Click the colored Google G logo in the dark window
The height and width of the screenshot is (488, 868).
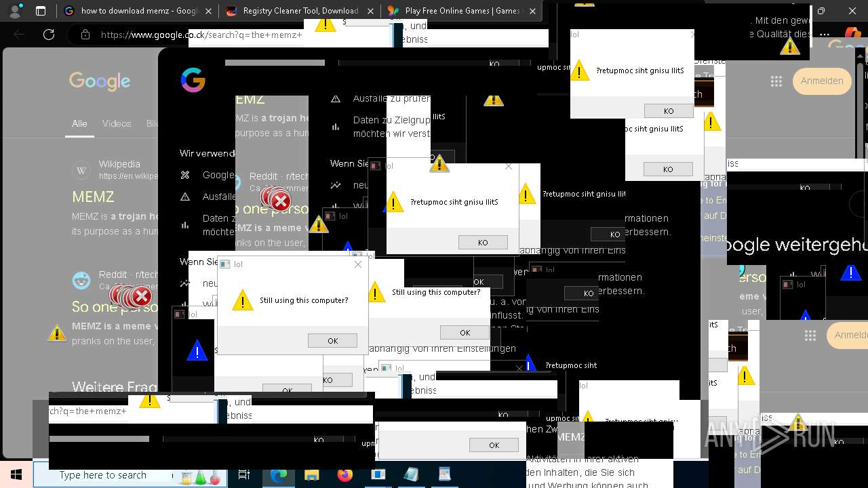pos(193,80)
